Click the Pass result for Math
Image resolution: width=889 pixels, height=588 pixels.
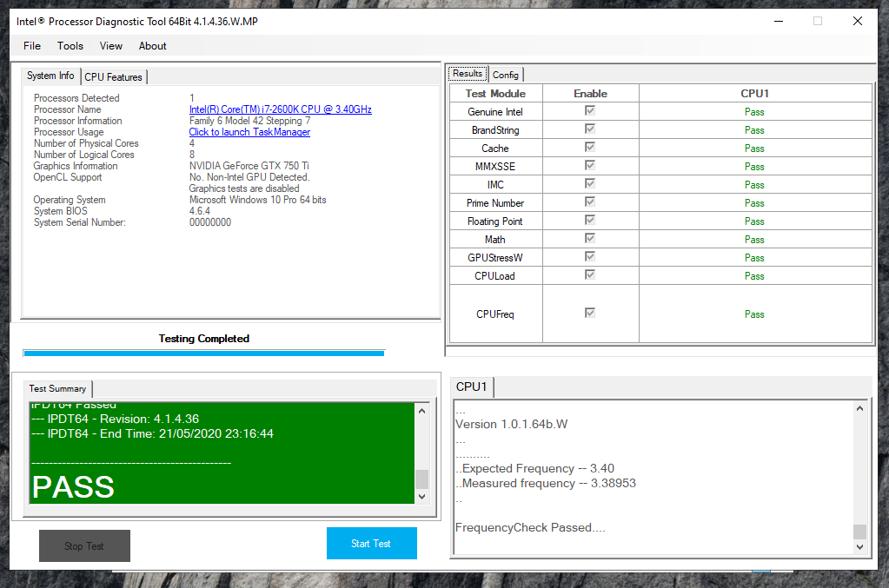point(754,240)
